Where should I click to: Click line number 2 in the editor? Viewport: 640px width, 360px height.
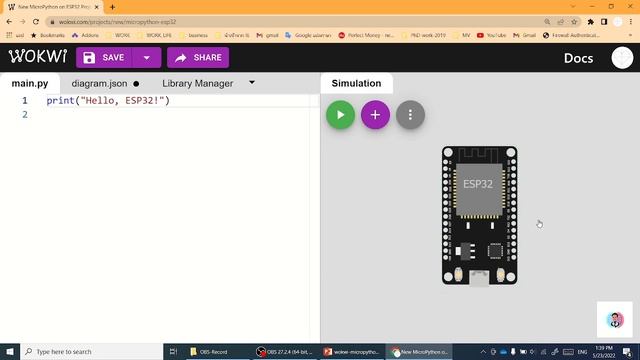(25, 115)
